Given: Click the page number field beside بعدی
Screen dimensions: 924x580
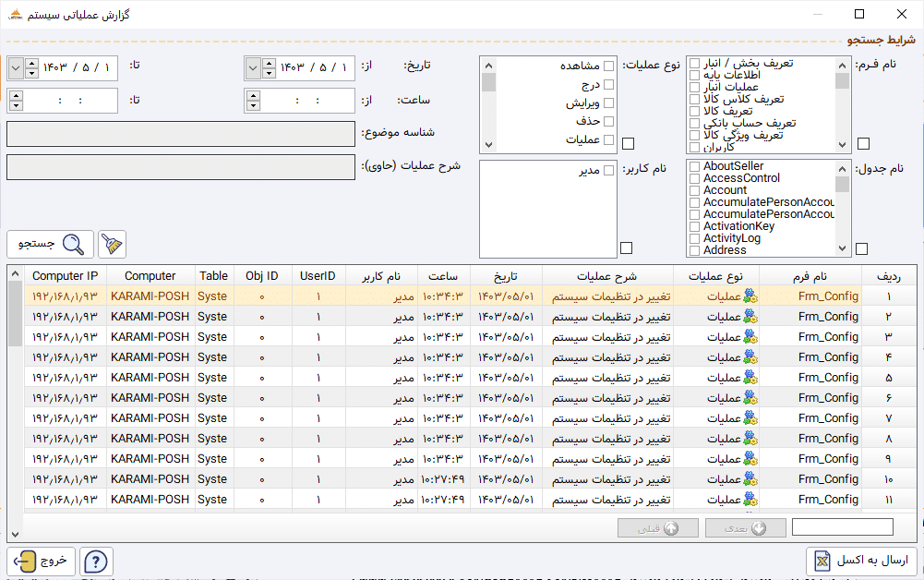Looking at the screenshot, I should click(843, 527).
